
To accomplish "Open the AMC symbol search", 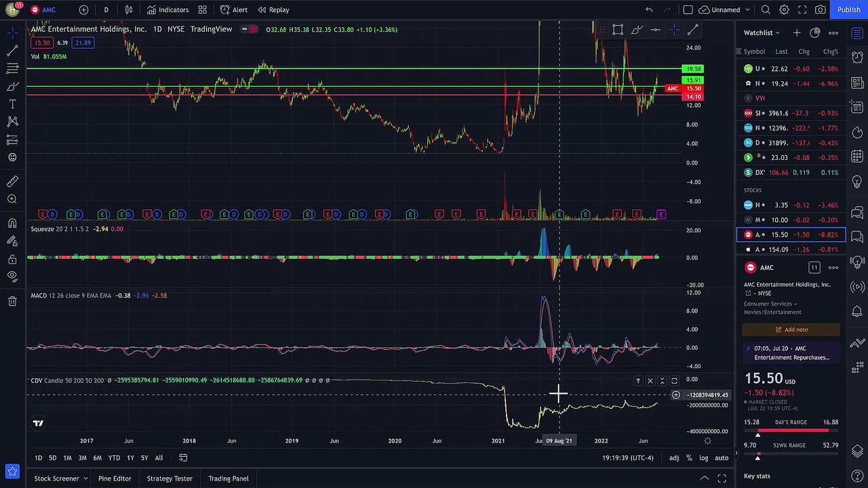I will pyautogui.click(x=43, y=10).
